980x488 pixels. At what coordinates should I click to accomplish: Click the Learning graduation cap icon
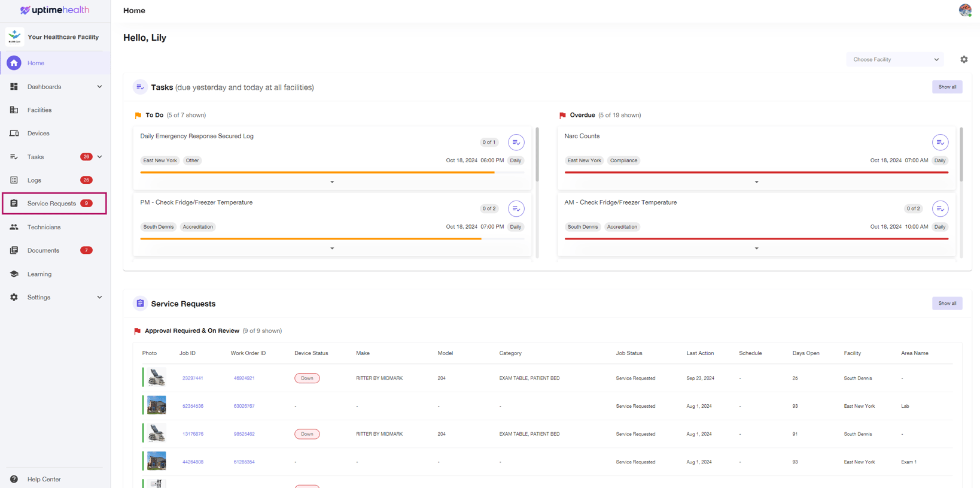14,274
